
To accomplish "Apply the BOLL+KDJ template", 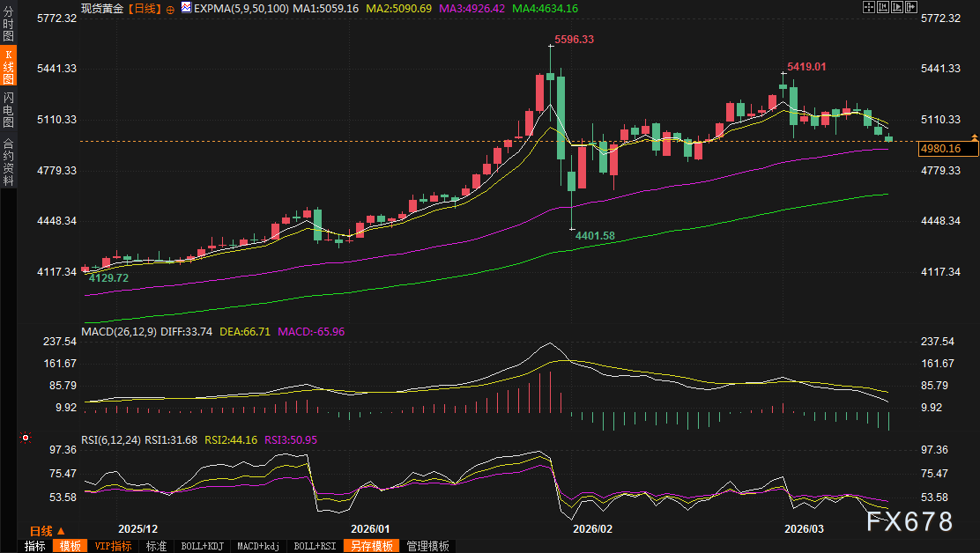I will click(203, 546).
